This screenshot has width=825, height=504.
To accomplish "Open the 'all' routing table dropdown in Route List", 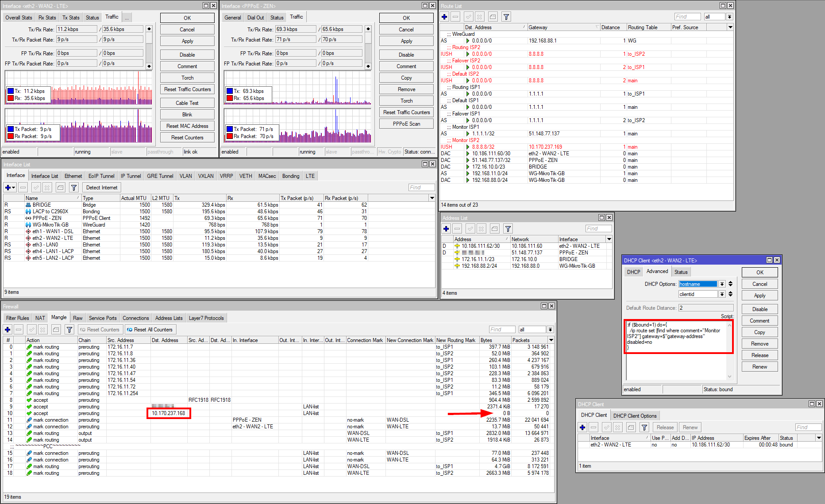I will coord(729,17).
